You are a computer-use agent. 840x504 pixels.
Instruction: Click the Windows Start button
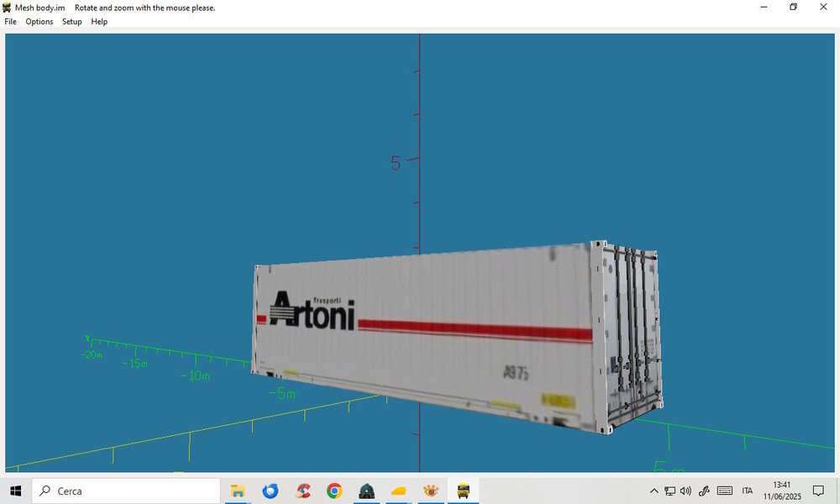pyautogui.click(x=15, y=491)
